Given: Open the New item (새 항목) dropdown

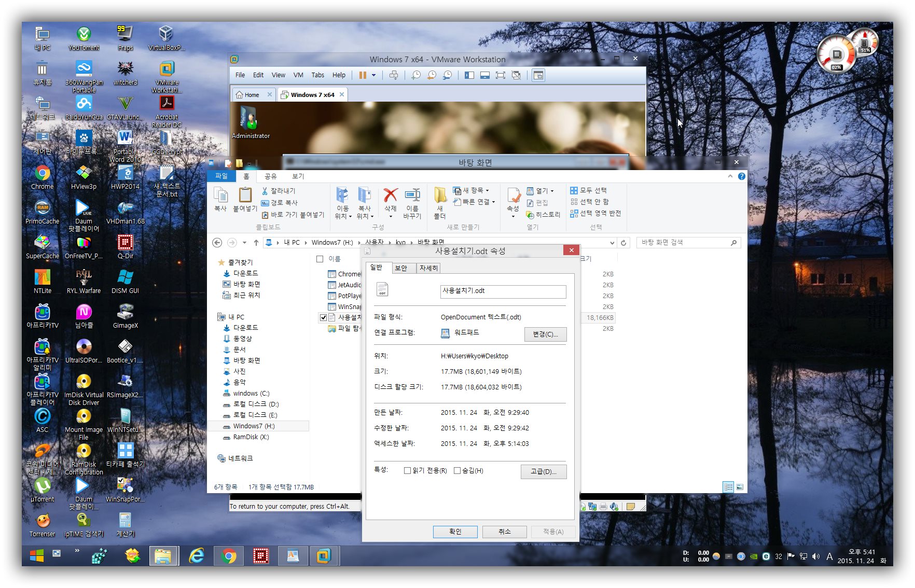Looking at the screenshot, I should (x=471, y=190).
